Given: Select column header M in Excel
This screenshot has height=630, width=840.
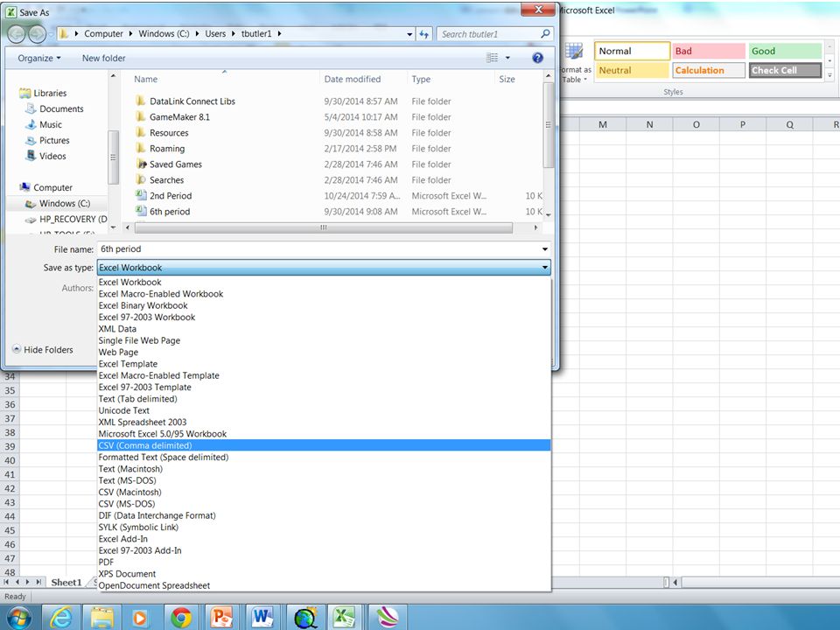Looking at the screenshot, I should pos(603,124).
